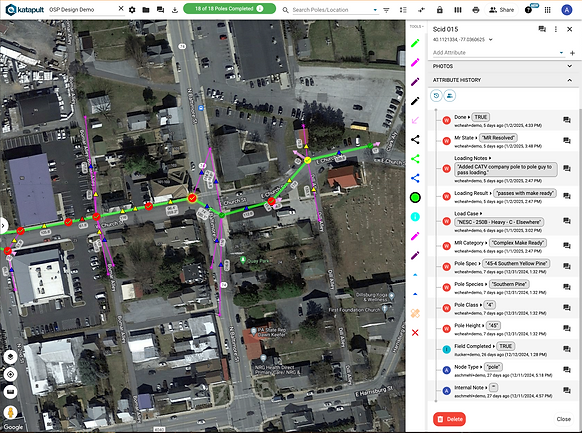Select the red checked pole marker at intersection
The image size is (582, 433).
192,198
